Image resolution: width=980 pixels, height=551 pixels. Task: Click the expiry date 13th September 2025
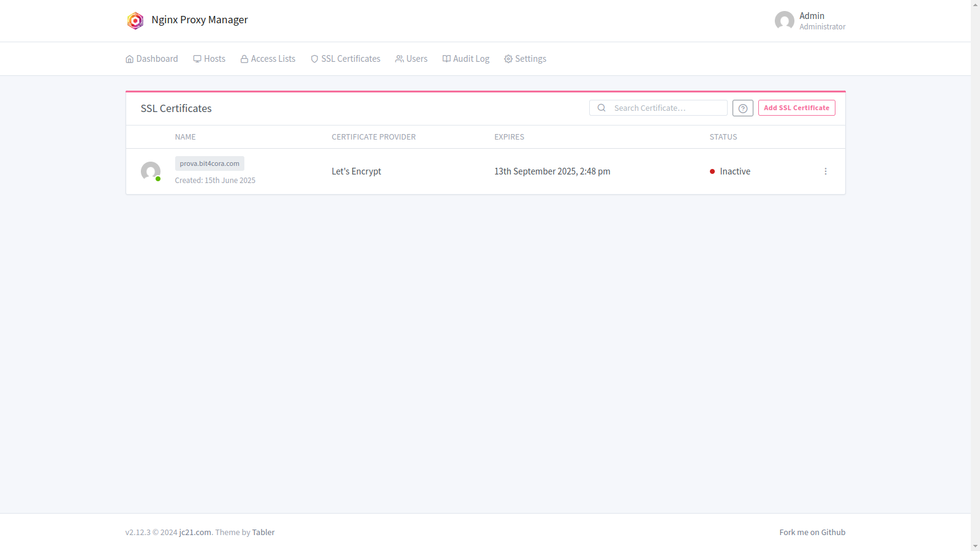[x=552, y=171]
